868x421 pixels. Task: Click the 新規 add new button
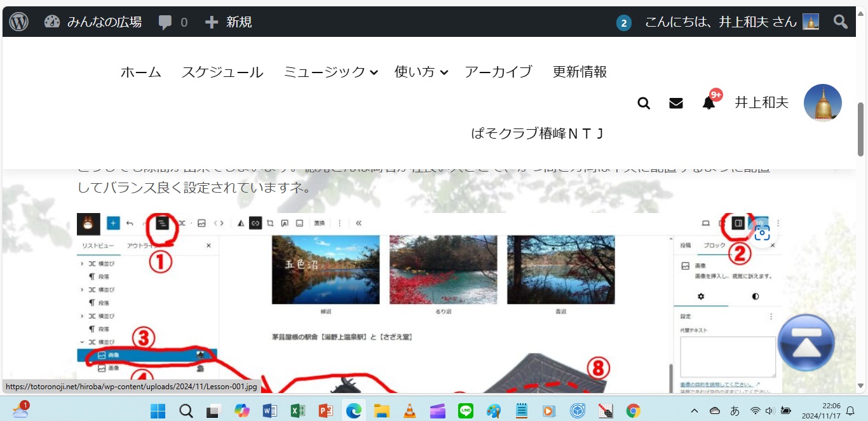[x=229, y=22]
